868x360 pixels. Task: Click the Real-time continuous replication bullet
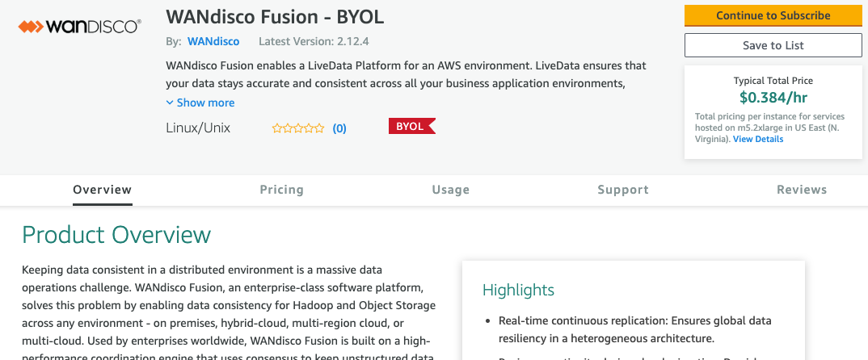(x=635, y=329)
